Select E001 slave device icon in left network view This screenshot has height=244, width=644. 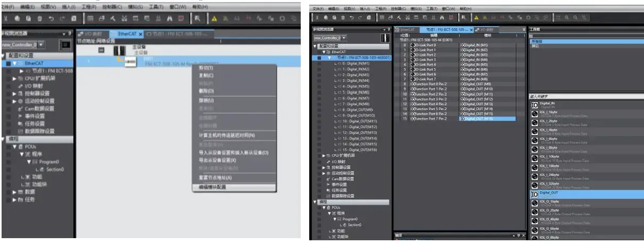(x=131, y=63)
